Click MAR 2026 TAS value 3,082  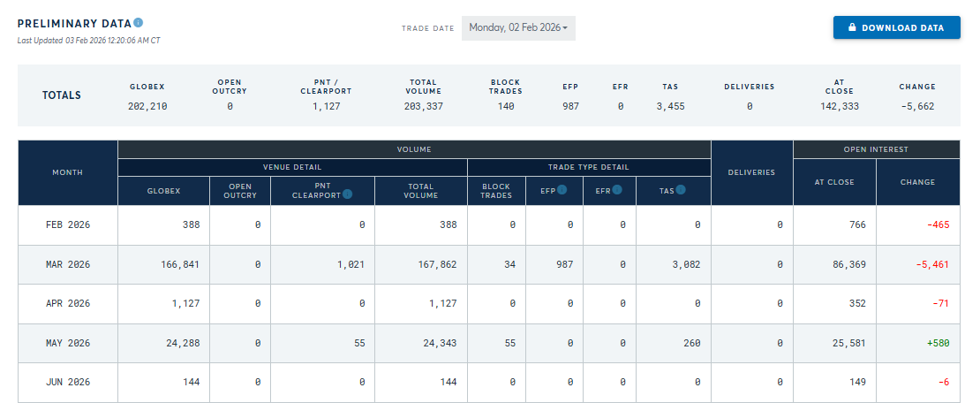point(687,265)
